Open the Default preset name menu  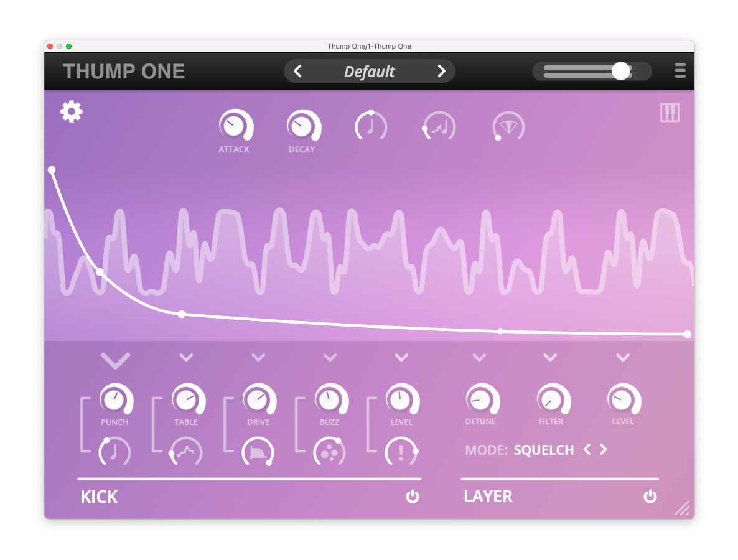(x=370, y=72)
